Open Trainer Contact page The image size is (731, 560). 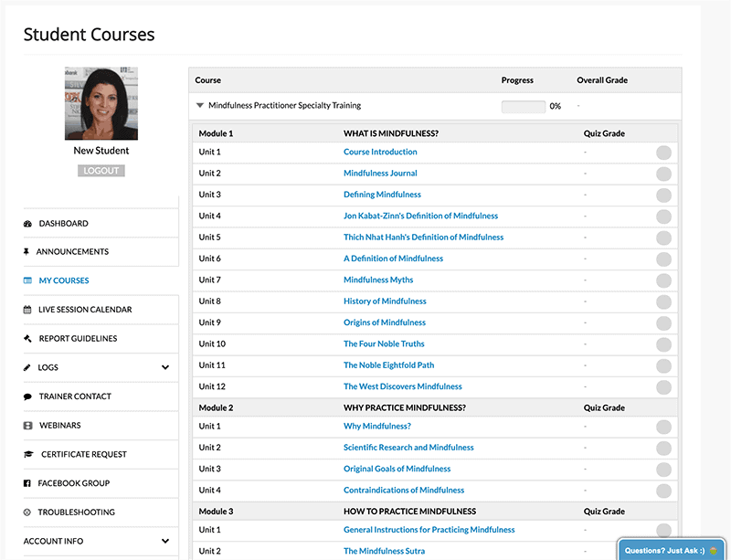pyautogui.click(x=75, y=396)
